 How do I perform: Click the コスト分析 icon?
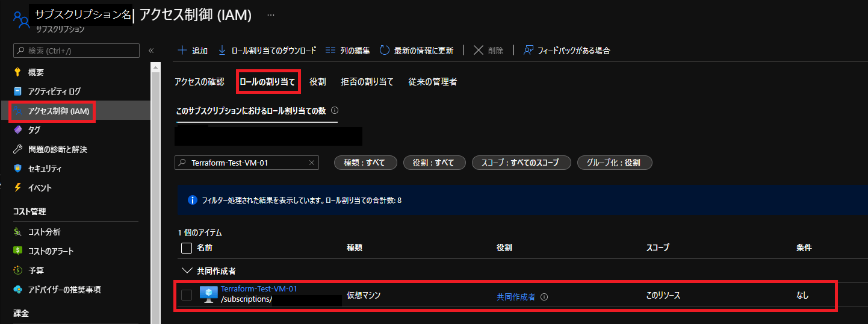[x=17, y=232]
